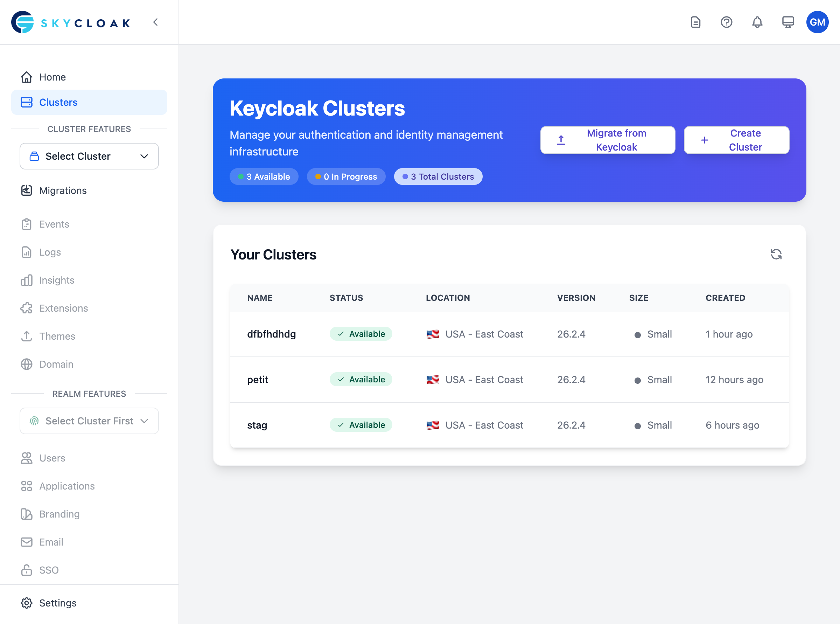Image resolution: width=840 pixels, height=624 pixels.
Task: Click the Extensions puzzle icon
Action: [x=26, y=308]
